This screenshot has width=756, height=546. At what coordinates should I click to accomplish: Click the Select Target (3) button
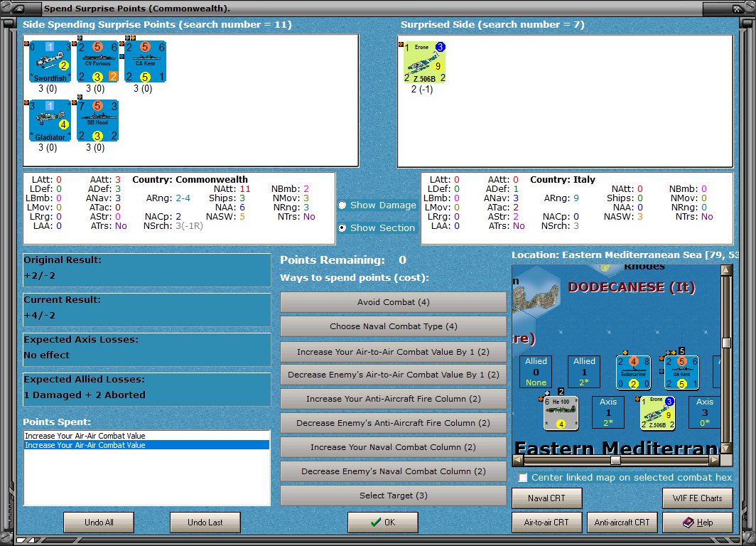[394, 496]
